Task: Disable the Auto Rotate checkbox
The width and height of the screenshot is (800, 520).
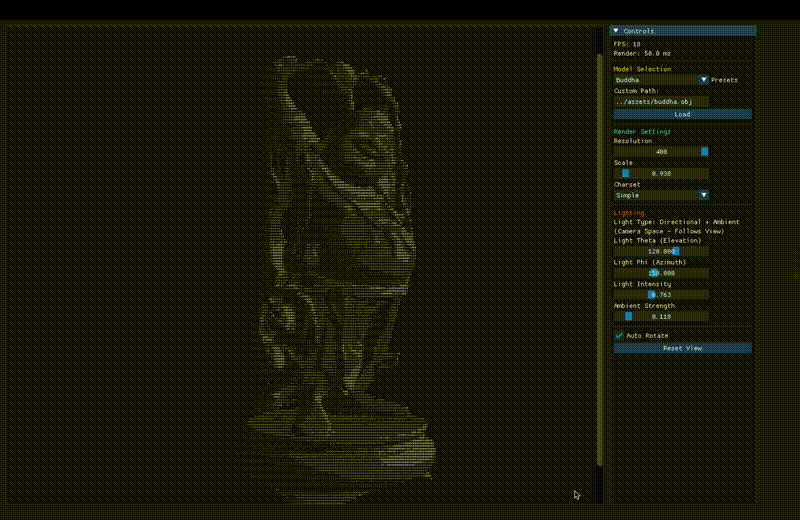Action: [619, 335]
